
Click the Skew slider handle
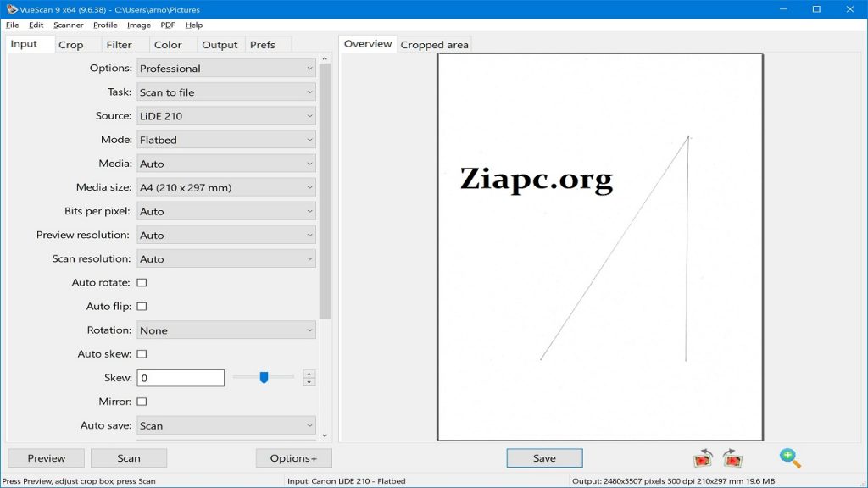pyautogui.click(x=264, y=377)
